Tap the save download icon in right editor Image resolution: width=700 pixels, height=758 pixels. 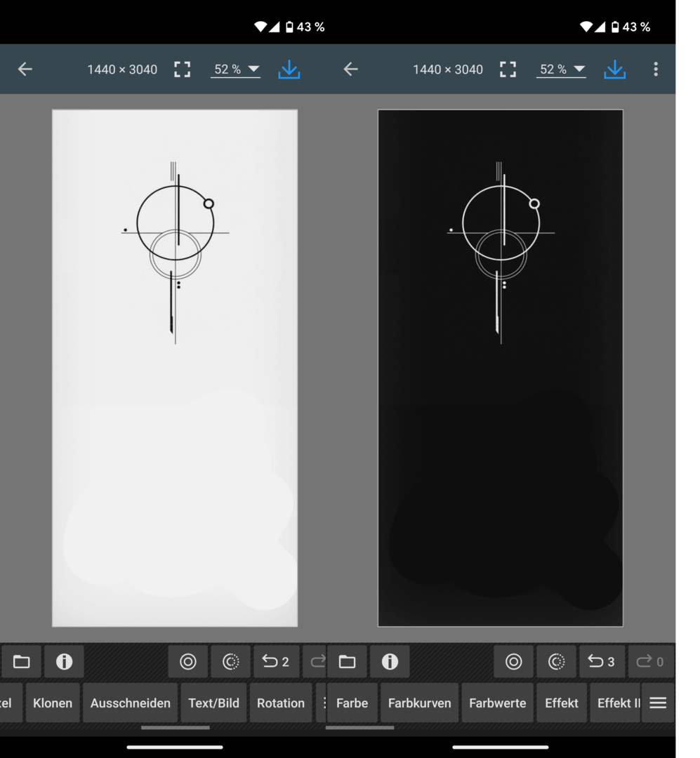614,69
